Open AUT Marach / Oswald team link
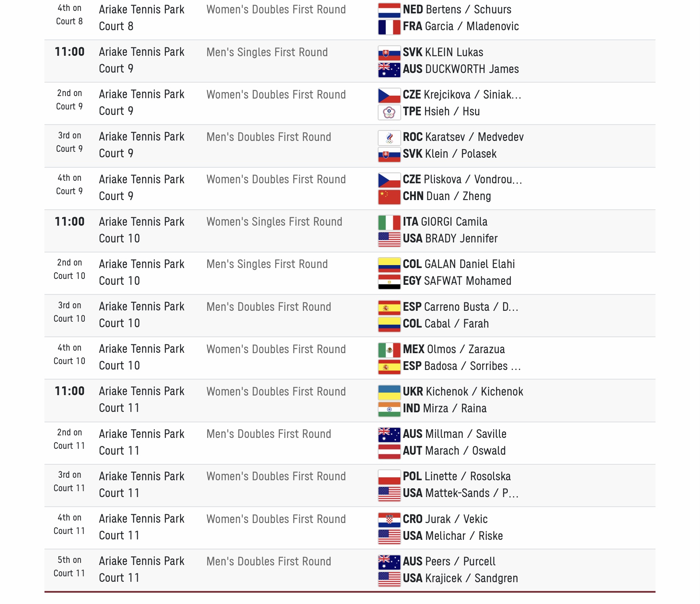This screenshot has width=700, height=604. 454,451
